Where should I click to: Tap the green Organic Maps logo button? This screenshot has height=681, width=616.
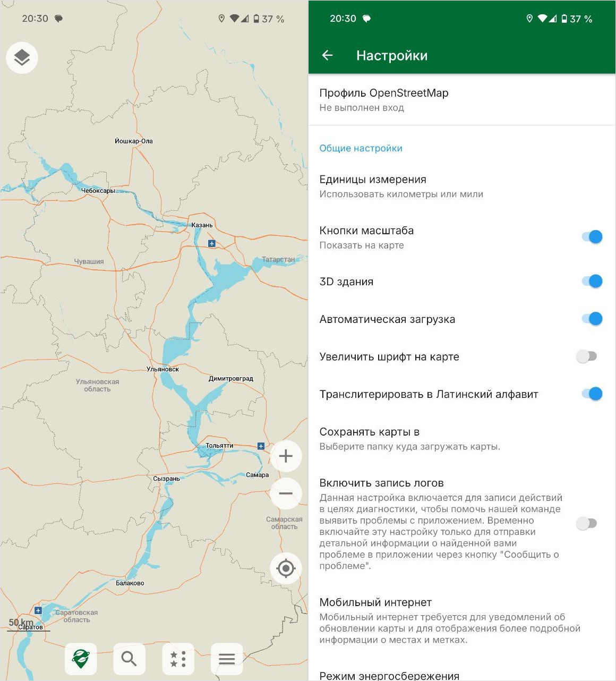pyautogui.click(x=81, y=659)
